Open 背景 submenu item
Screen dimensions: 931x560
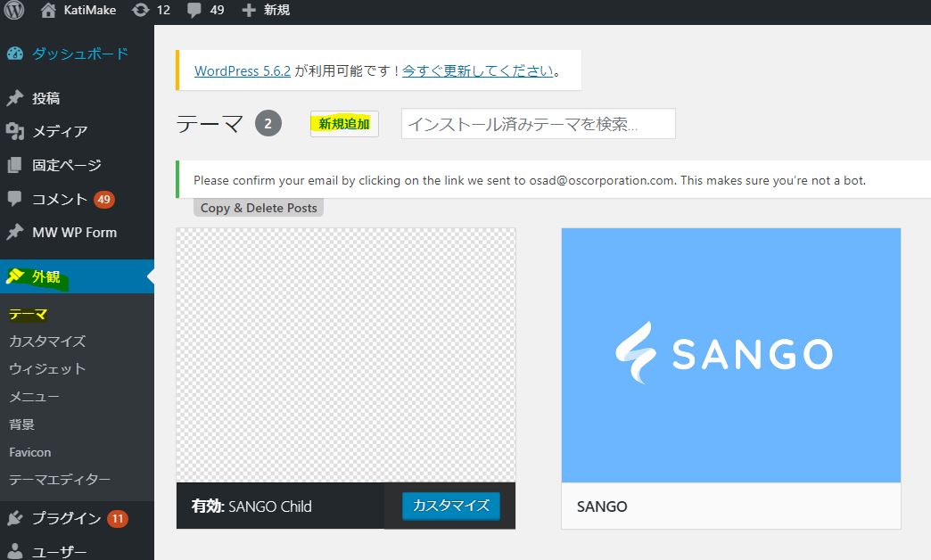pos(22,424)
